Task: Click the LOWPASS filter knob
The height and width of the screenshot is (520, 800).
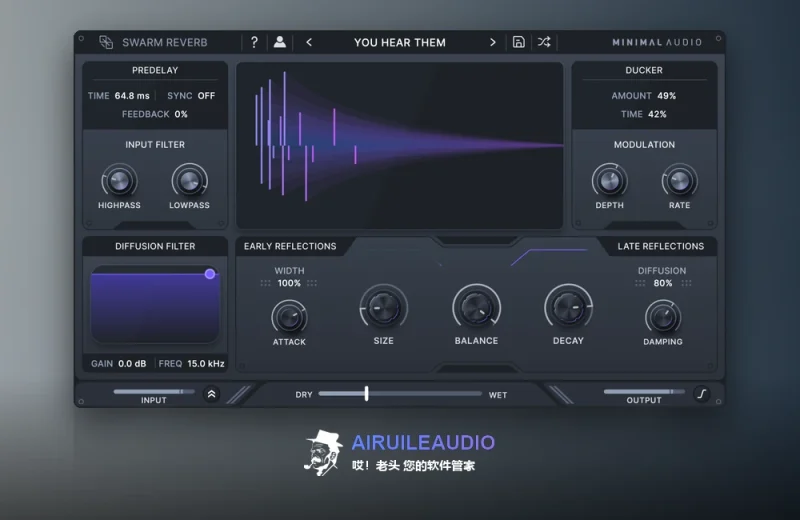Action: (x=189, y=181)
